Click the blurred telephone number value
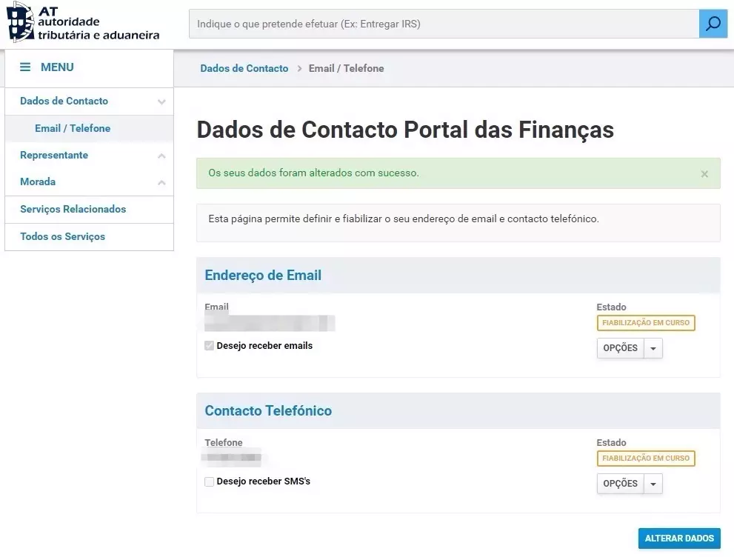Screen dimensions: 734x560 pyautogui.click(x=232, y=458)
